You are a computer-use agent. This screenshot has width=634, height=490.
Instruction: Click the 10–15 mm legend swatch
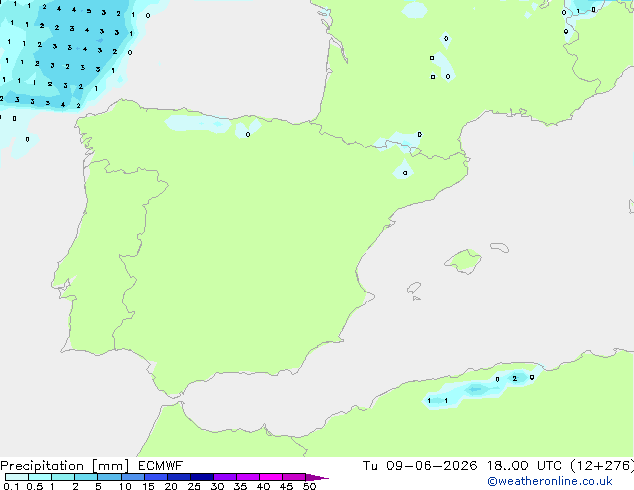tap(132, 477)
